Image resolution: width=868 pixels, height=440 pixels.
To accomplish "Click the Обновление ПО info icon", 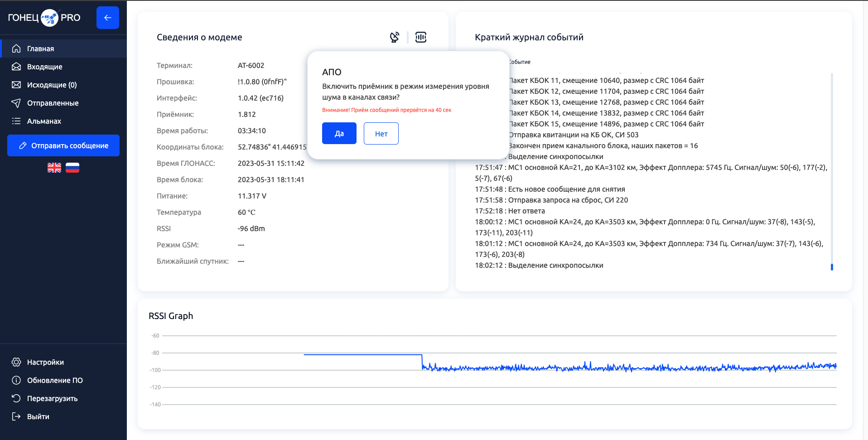I will 16,380.
